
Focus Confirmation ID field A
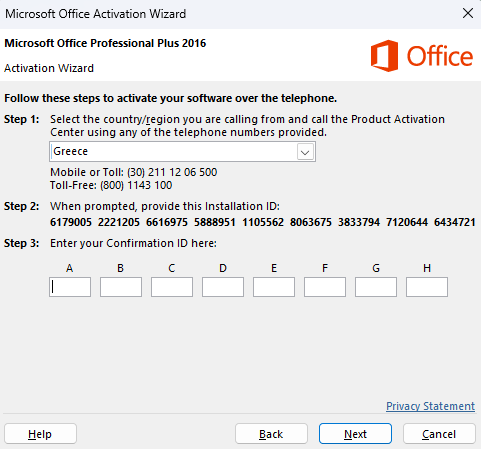tap(70, 287)
